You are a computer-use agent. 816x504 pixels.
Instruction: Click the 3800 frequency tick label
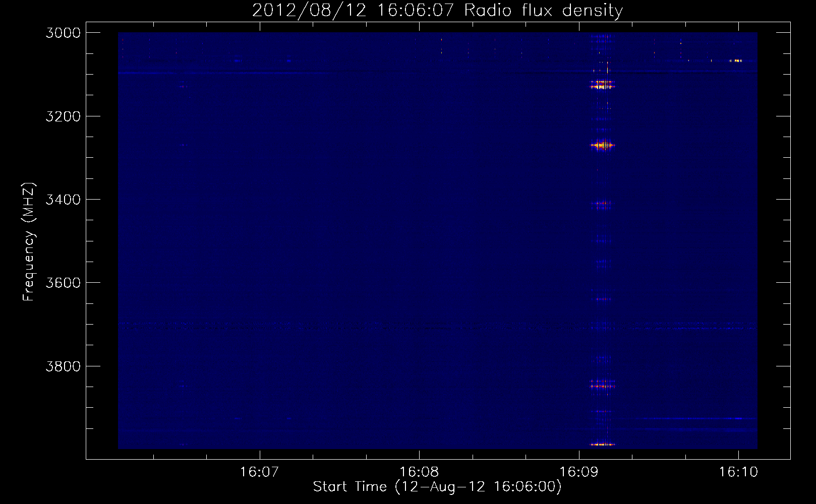point(63,366)
